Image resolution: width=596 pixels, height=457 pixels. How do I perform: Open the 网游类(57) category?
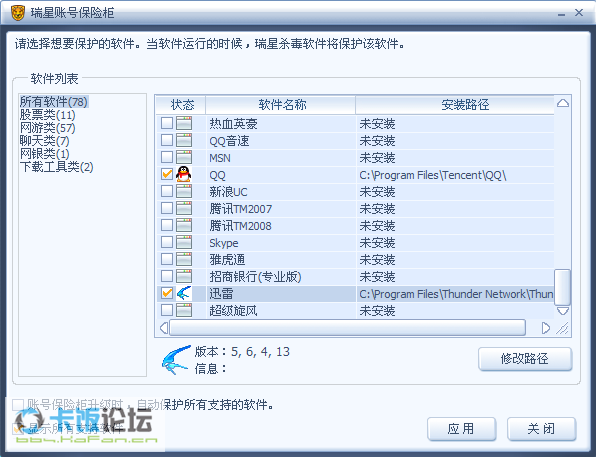coord(48,128)
